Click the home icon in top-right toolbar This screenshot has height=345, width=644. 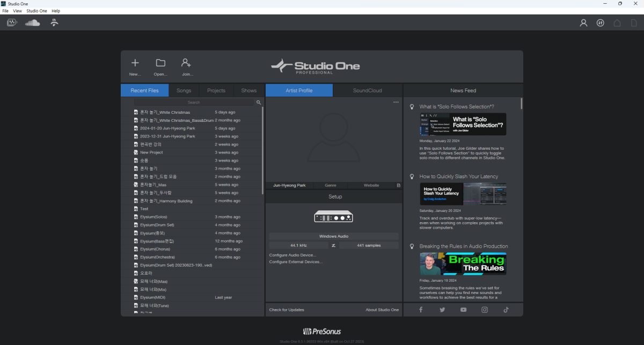(x=617, y=23)
